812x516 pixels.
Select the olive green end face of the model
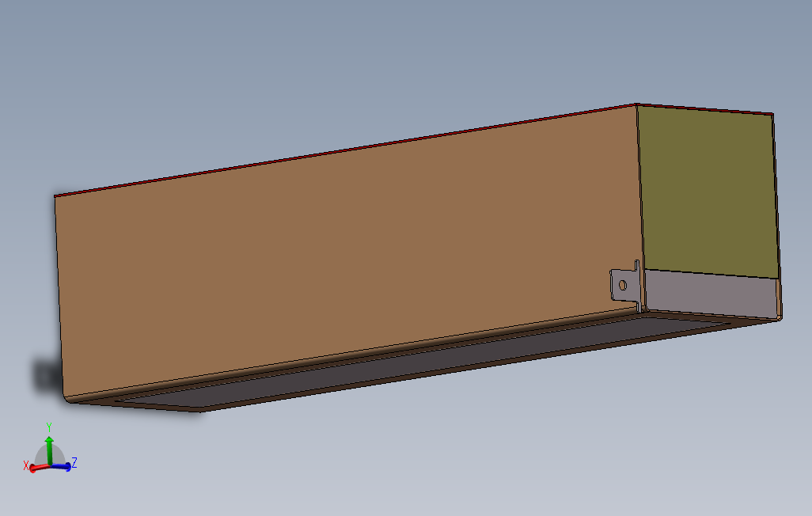tap(708, 192)
